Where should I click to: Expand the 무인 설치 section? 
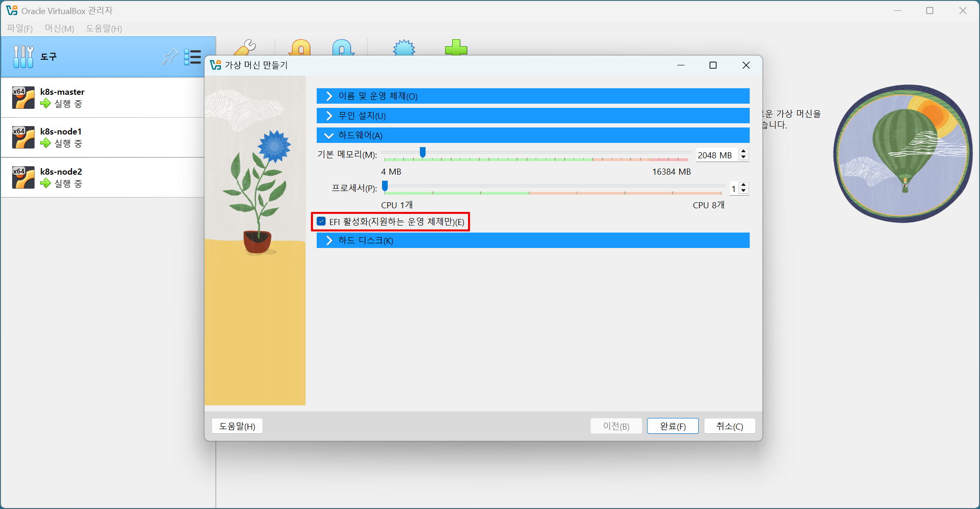coord(533,115)
